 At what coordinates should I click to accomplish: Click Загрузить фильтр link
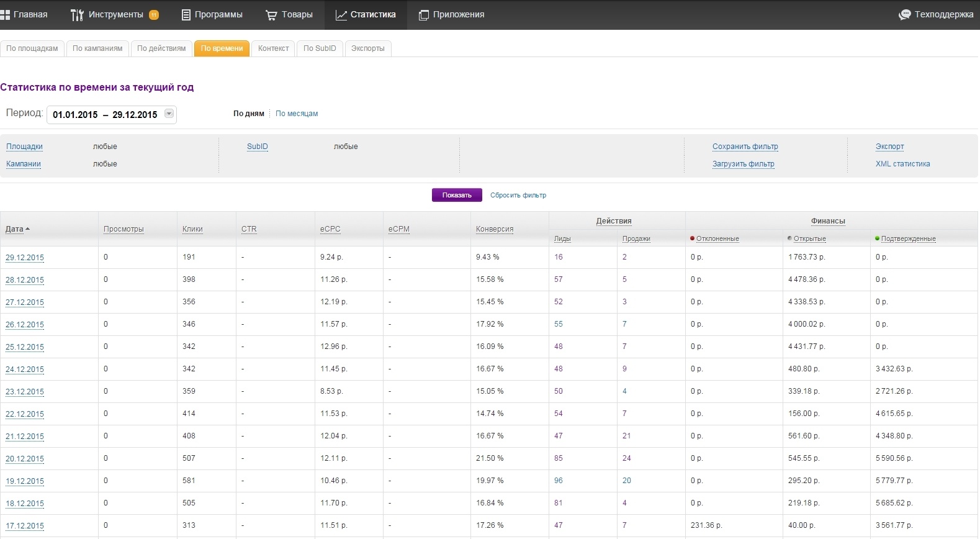[x=744, y=164]
